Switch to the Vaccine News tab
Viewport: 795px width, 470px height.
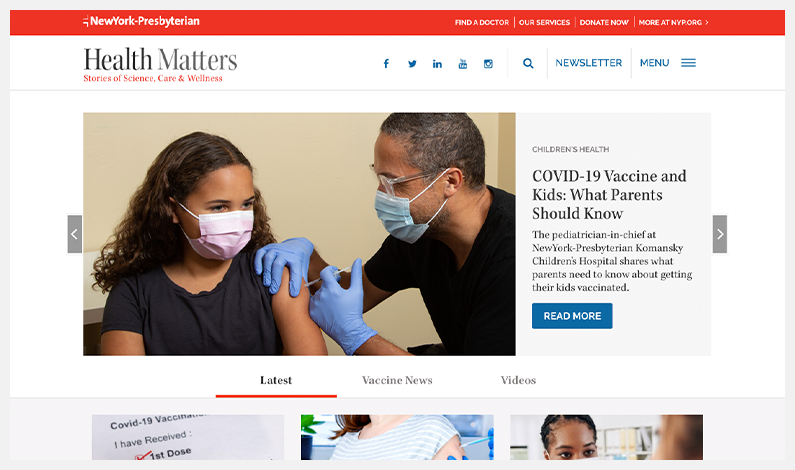pos(397,380)
